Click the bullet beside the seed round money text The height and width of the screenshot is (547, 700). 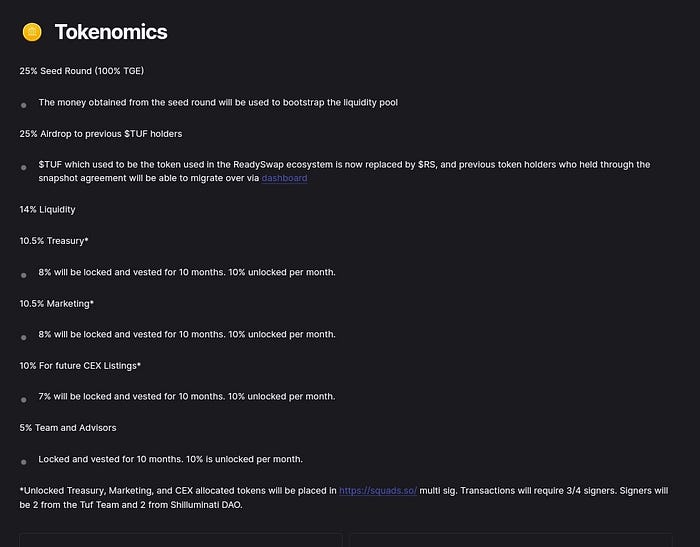pyautogui.click(x=24, y=104)
